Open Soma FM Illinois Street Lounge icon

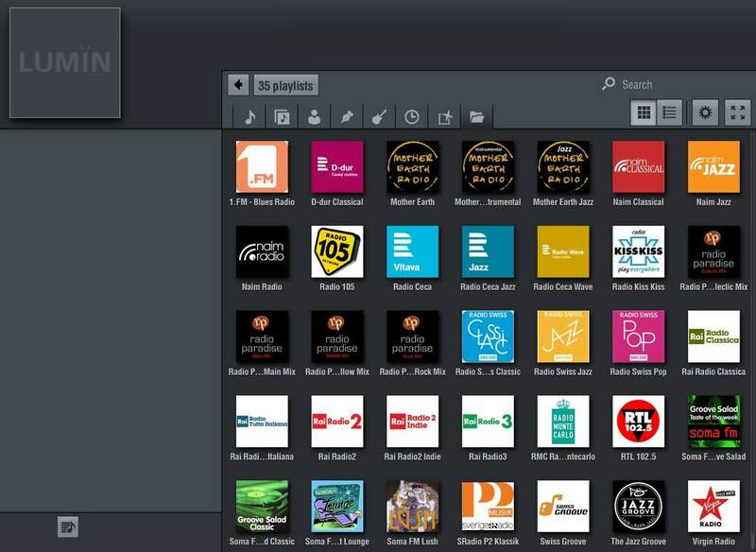(x=337, y=507)
